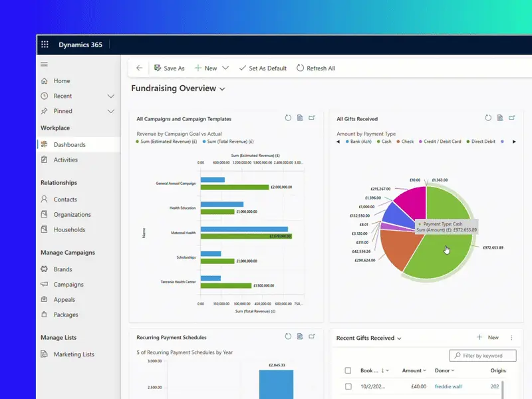Refresh the Recurring Payment Schedules chart
Screen dimensions: 532x399
288,337
